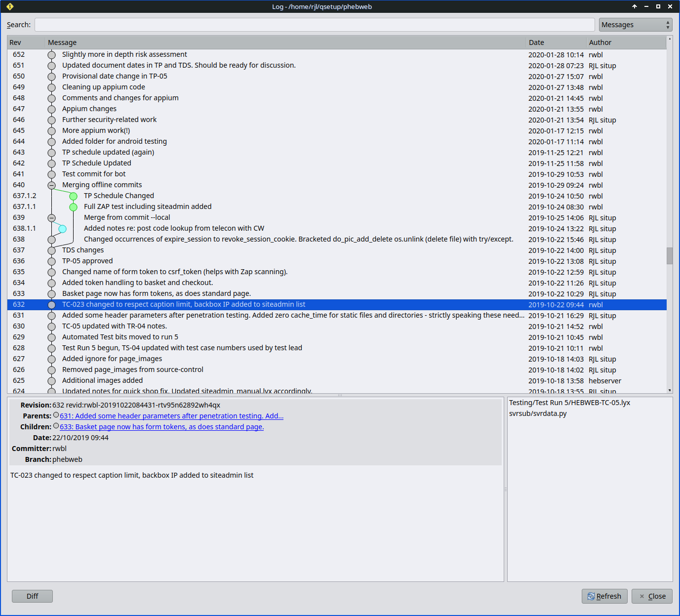Select 'Slightly more in depth risk assessment' row
The height and width of the screenshot is (616, 680).
[337, 54]
